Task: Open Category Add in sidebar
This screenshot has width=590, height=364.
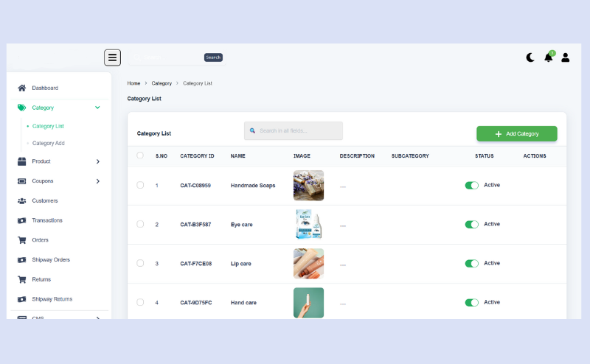Action: (x=49, y=144)
